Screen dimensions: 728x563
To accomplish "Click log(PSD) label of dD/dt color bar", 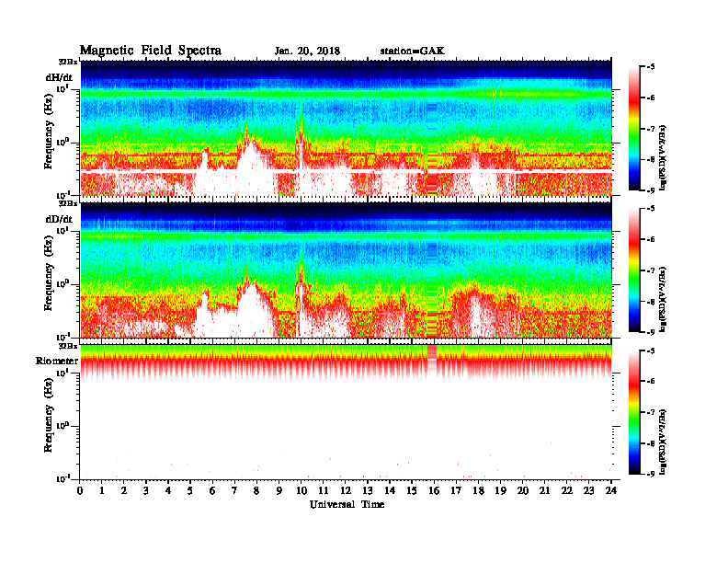I will (x=664, y=299).
